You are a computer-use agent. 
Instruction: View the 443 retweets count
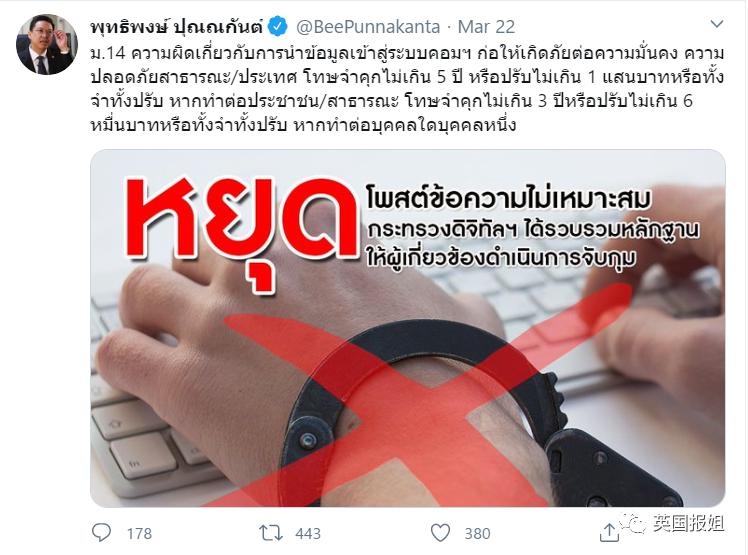pos(308,533)
